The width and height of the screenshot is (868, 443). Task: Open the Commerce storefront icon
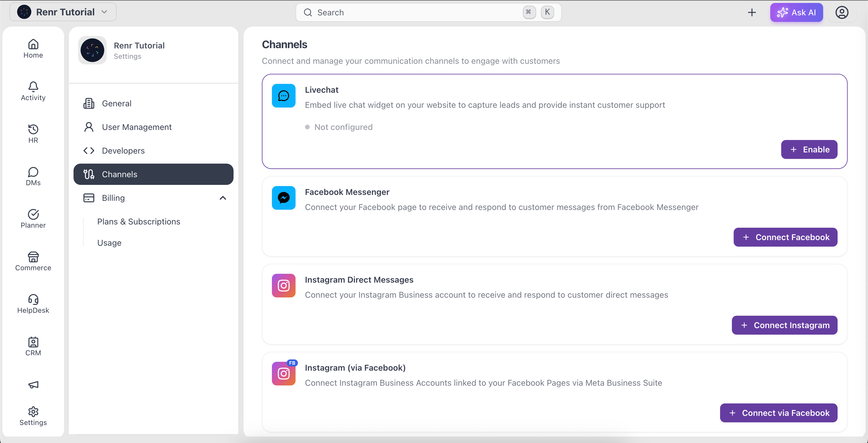33,257
